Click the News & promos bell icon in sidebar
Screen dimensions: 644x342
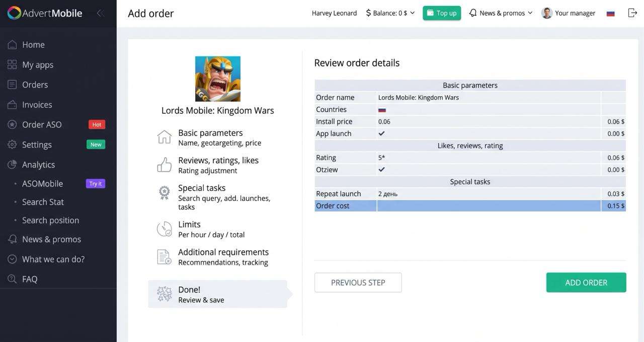tap(12, 239)
